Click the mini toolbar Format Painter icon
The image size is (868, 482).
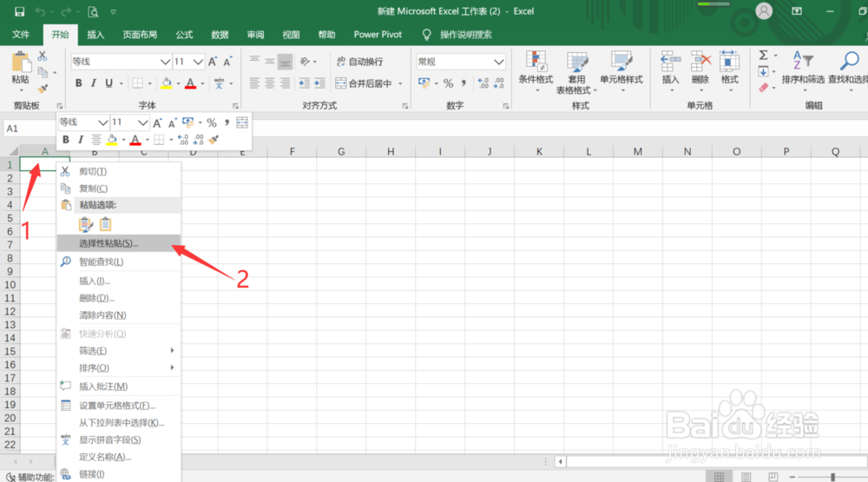click(214, 140)
